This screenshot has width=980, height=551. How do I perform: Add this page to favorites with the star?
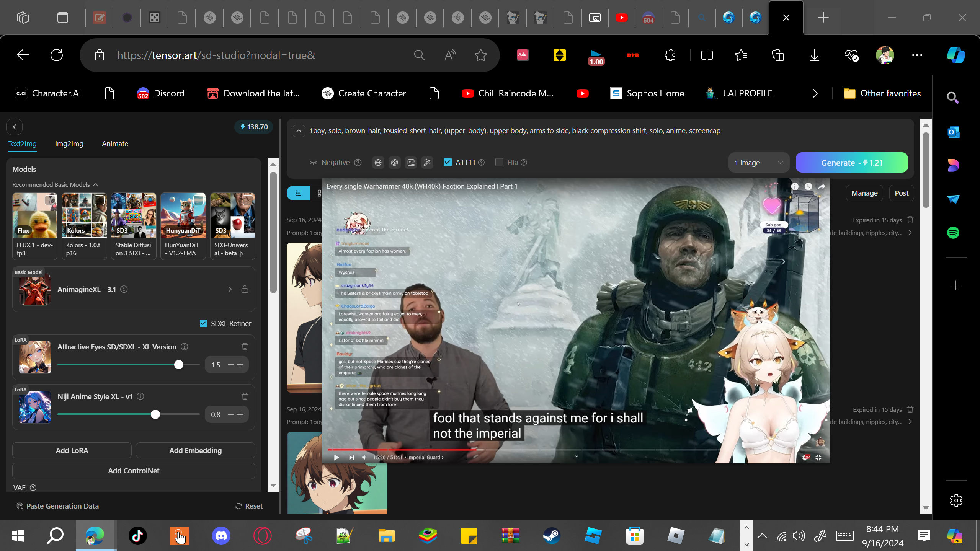(481, 55)
